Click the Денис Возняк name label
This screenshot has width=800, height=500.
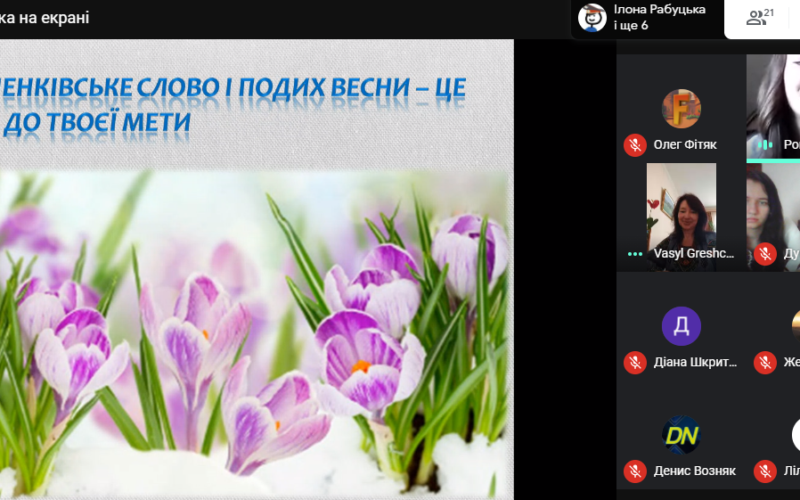point(693,471)
